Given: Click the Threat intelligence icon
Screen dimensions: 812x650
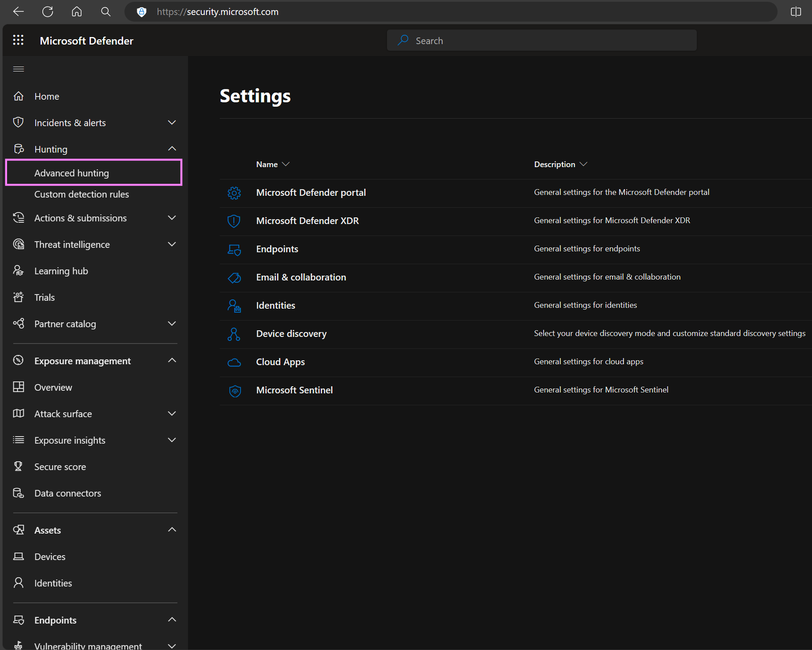Looking at the screenshot, I should pos(19,244).
